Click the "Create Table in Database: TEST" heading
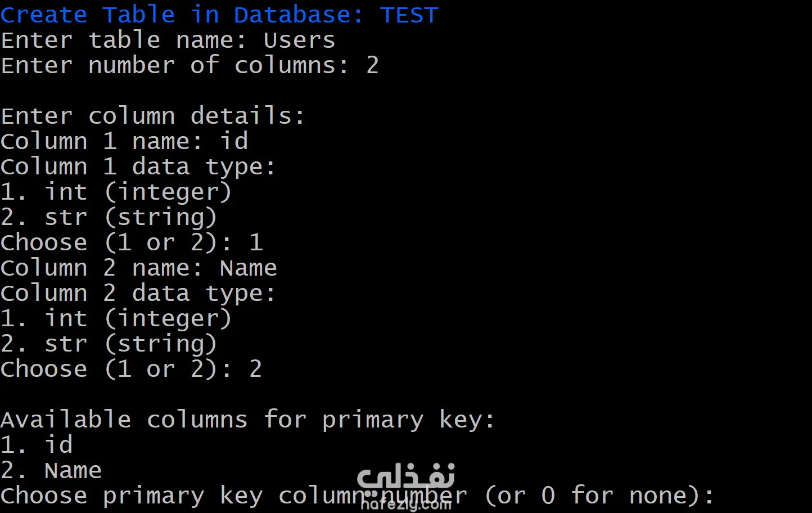 (x=219, y=15)
